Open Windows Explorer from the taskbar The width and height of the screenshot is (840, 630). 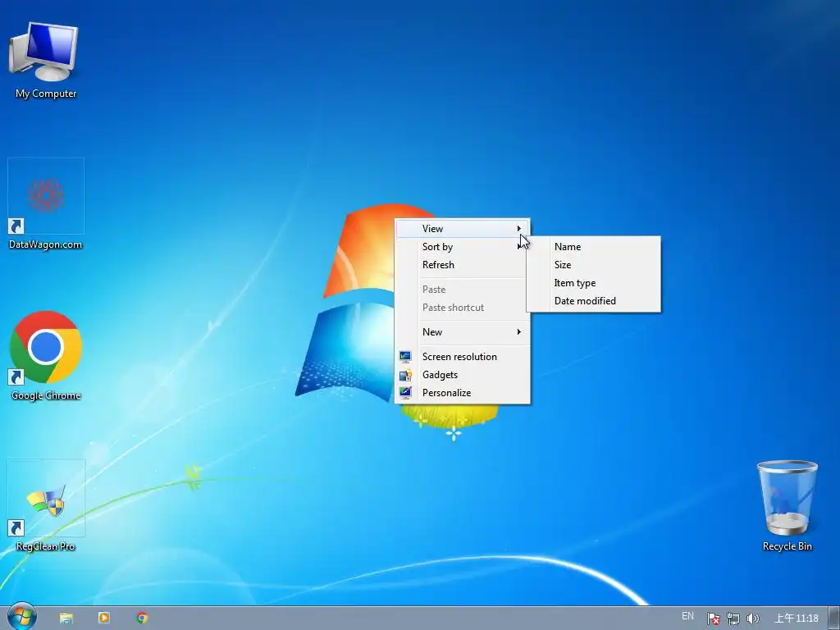tap(66, 618)
